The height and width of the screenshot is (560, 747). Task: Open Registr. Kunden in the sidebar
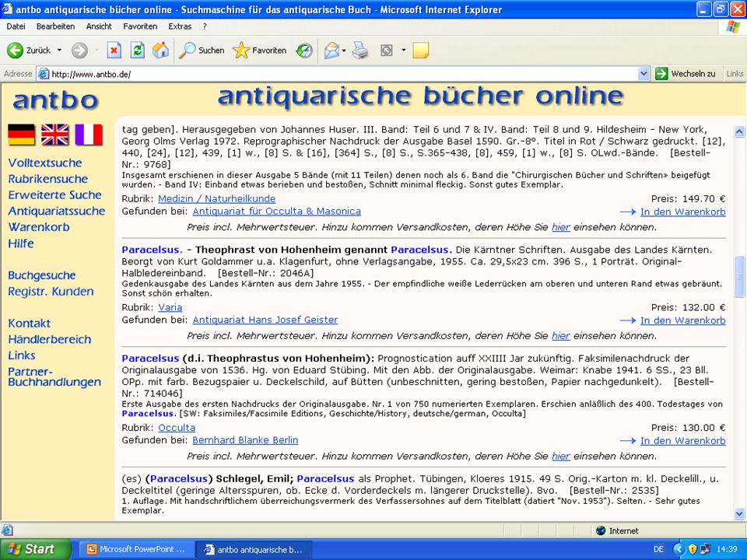click(51, 292)
